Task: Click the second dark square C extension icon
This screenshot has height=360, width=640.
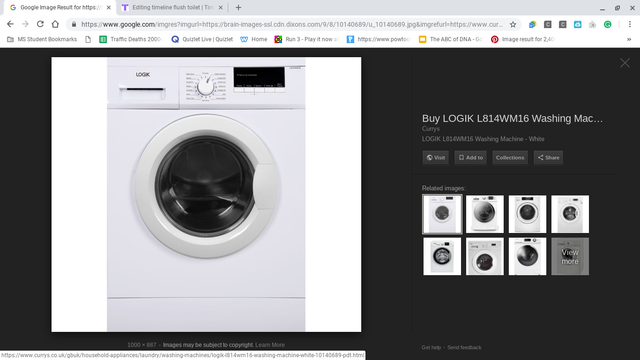Action: (562, 24)
